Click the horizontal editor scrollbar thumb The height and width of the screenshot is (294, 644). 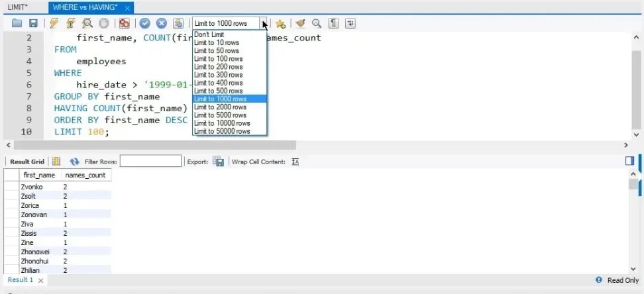click(x=155, y=145)
